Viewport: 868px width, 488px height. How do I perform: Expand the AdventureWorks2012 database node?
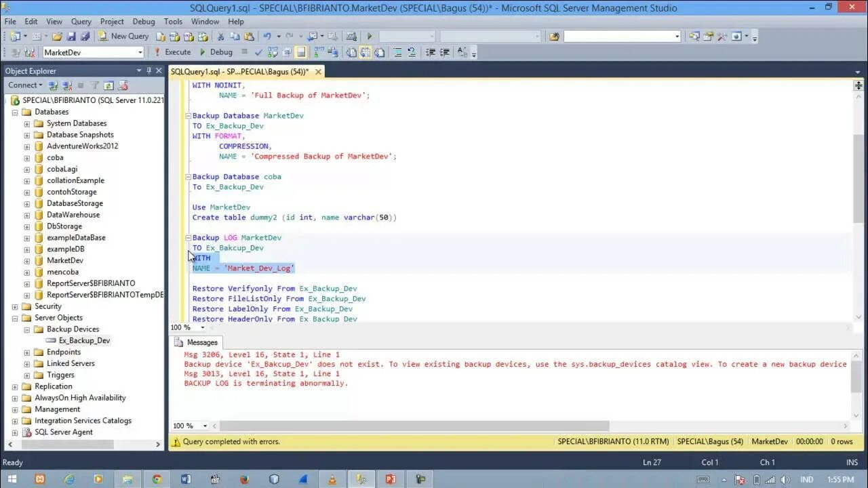point(27,146)
